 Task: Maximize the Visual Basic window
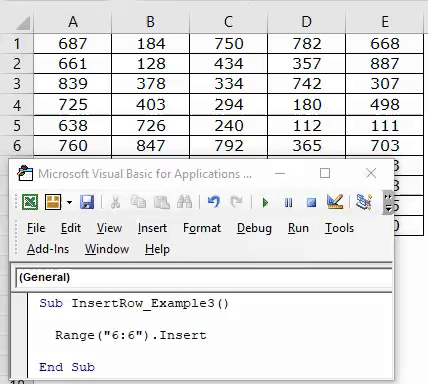(x=325, y=173)
